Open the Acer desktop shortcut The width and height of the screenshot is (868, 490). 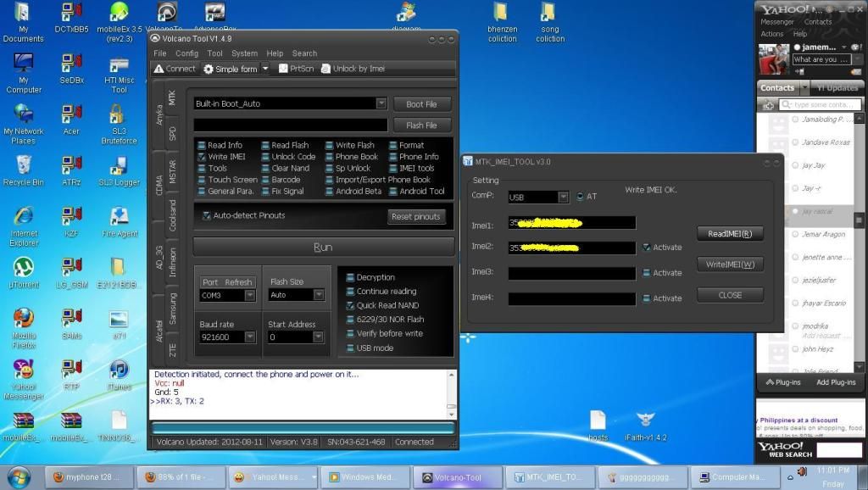(x=71, y=120)
